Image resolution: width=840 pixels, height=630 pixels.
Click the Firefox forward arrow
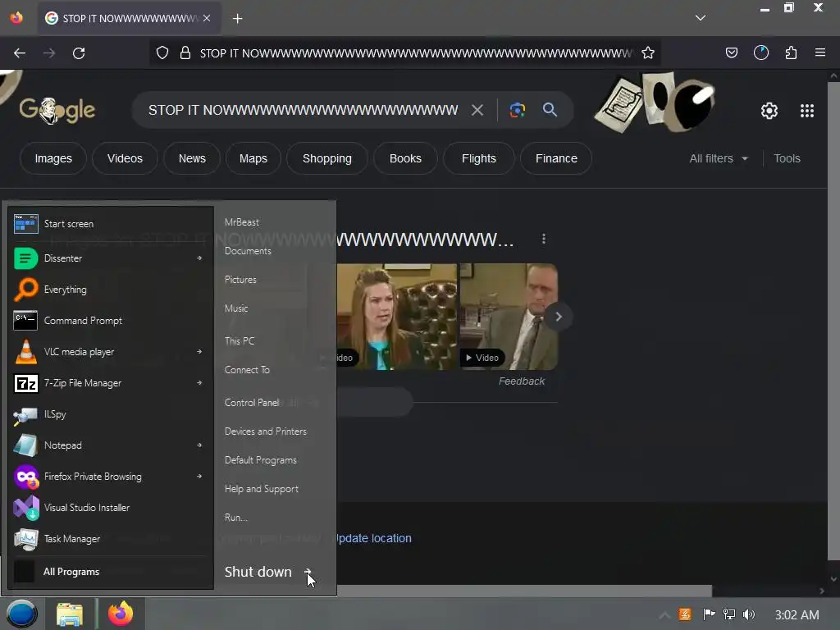(49, 53)
